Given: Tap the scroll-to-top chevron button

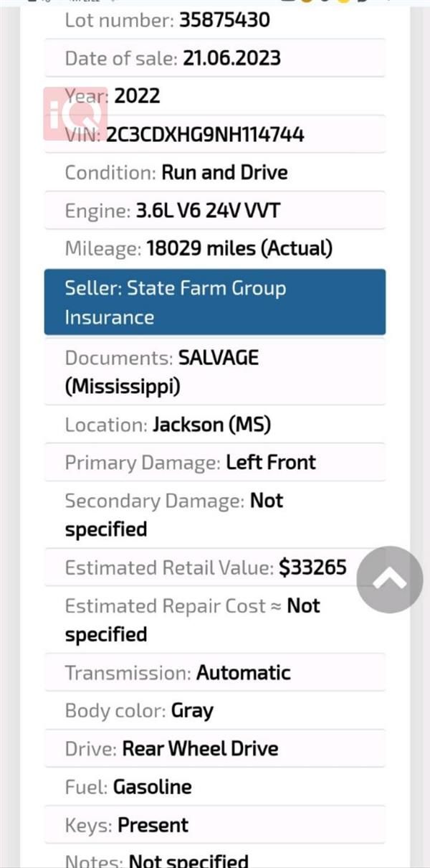Looking at the screenshot, I should [x=390, y=580].
